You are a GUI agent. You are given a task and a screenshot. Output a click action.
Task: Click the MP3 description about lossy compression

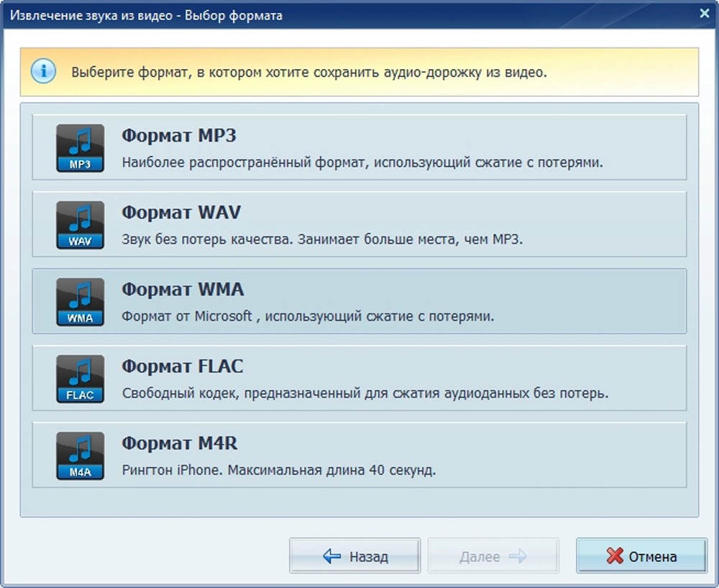coord(362,162)
